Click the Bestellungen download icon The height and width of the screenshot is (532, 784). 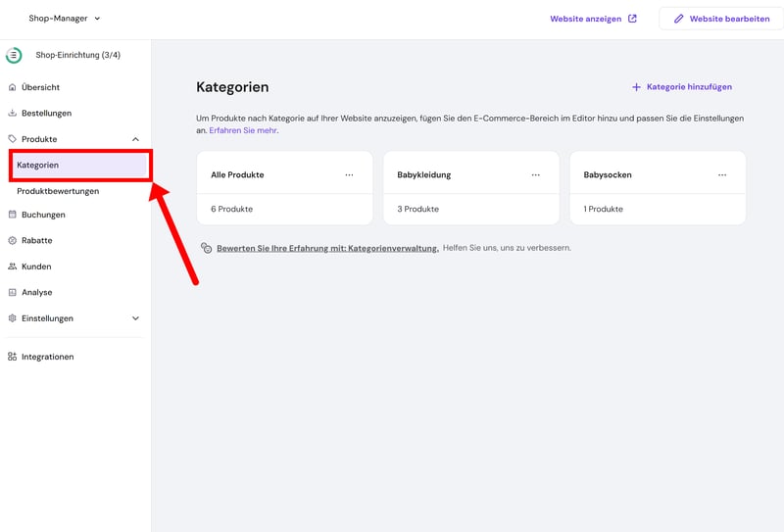(x=12, y=114)
